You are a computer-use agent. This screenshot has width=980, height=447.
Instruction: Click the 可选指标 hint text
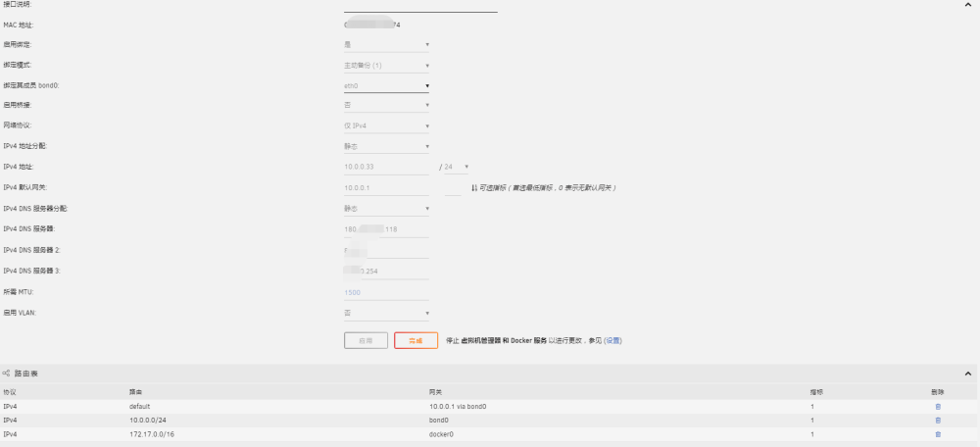pos(548,187)
